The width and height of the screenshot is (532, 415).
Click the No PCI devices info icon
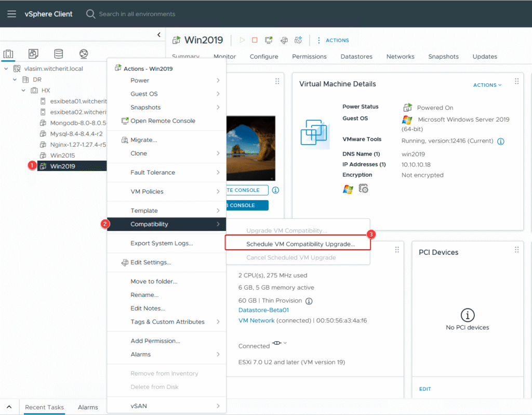pyautogui.click(x=467, y=315)
